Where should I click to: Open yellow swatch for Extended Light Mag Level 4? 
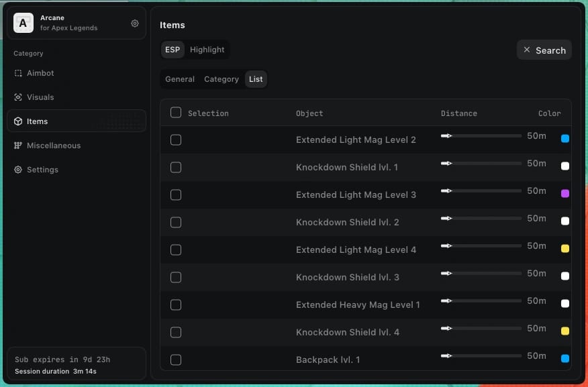[x=565, y=248]
